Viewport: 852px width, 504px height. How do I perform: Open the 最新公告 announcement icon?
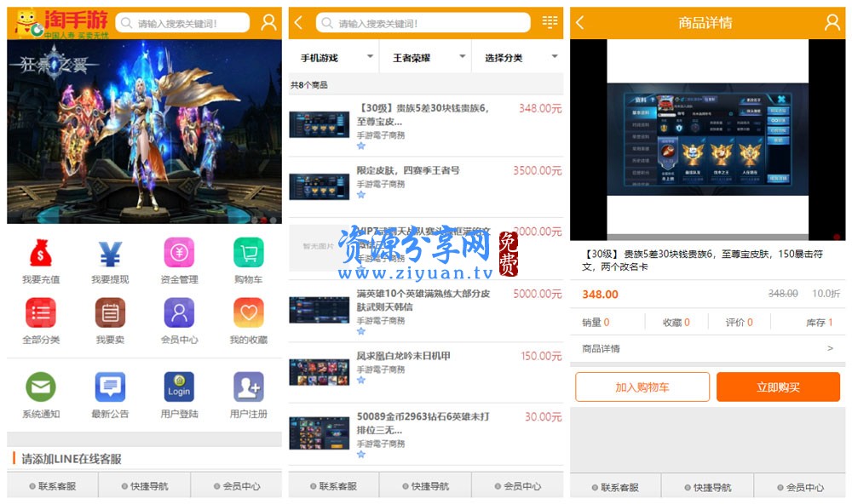coord(110,387)
